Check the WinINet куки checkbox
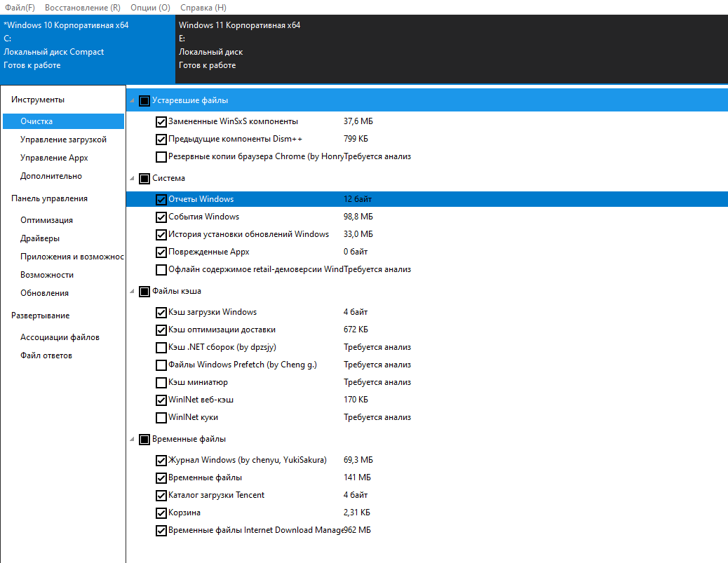The height and width of the screenshot is (563, 728). (x=161, y=418)
